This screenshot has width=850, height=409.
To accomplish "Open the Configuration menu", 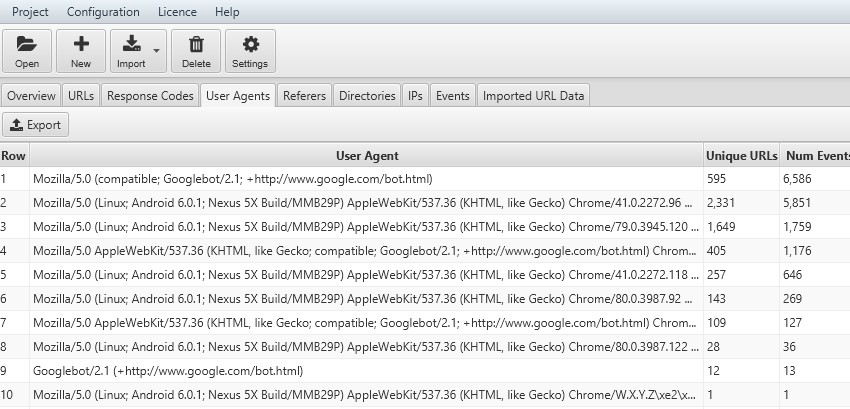I will 103,12.
